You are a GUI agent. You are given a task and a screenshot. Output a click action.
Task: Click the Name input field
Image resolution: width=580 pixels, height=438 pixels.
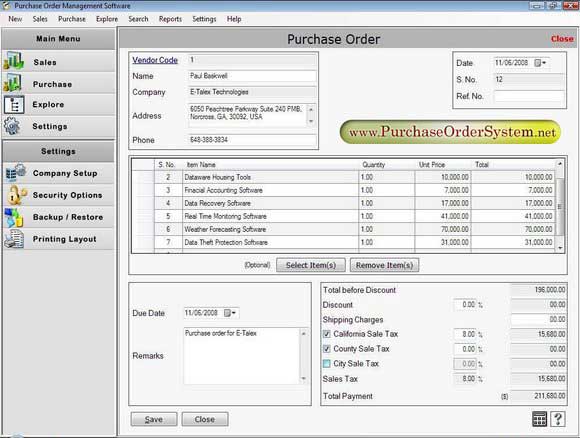pos(252,76)
